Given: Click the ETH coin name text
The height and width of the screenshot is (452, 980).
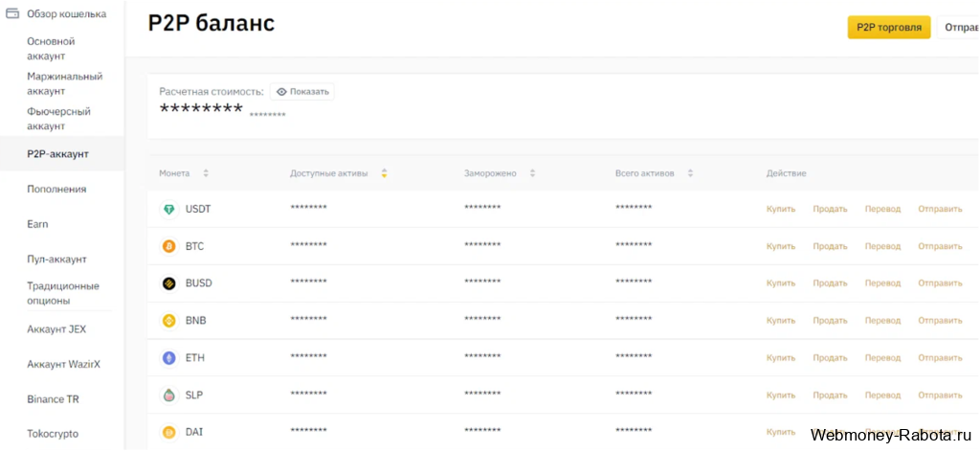Looking at the screenshot, I should [195, 358].
